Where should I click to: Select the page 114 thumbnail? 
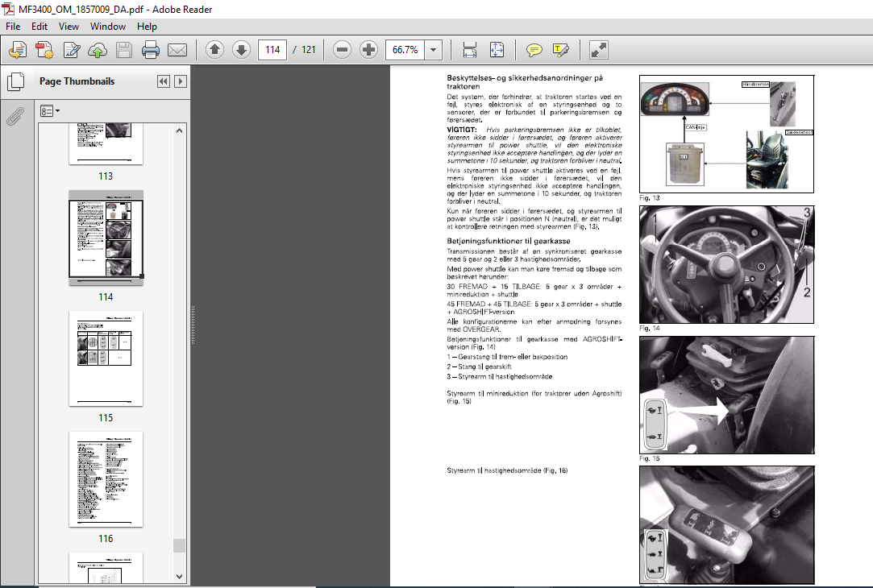point(106,238)
